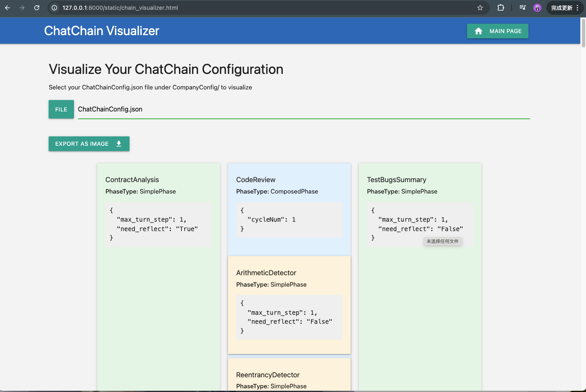The height and width of the screenshot is (392, 586).
Task: Bookmark this page with the star icon
Action: tap(480, 8)
